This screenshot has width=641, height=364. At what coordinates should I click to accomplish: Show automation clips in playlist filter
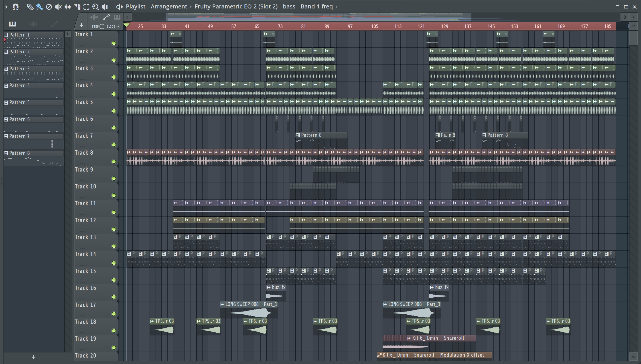(x=106, y=17)
